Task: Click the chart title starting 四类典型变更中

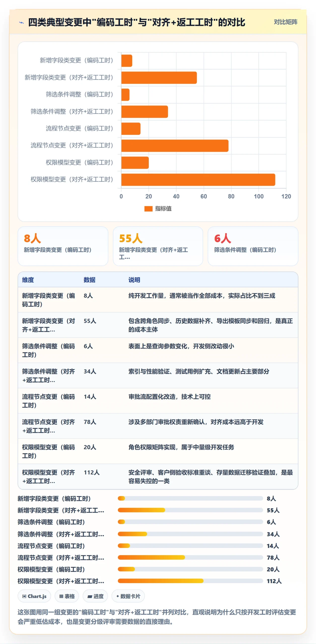Action: (x=136, y=22)
